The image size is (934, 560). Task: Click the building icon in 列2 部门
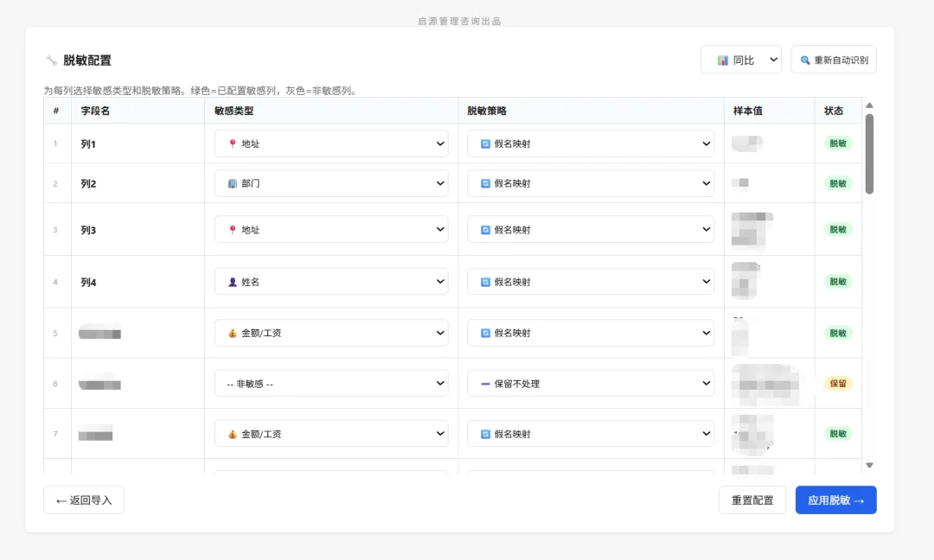tap(233, 183)
